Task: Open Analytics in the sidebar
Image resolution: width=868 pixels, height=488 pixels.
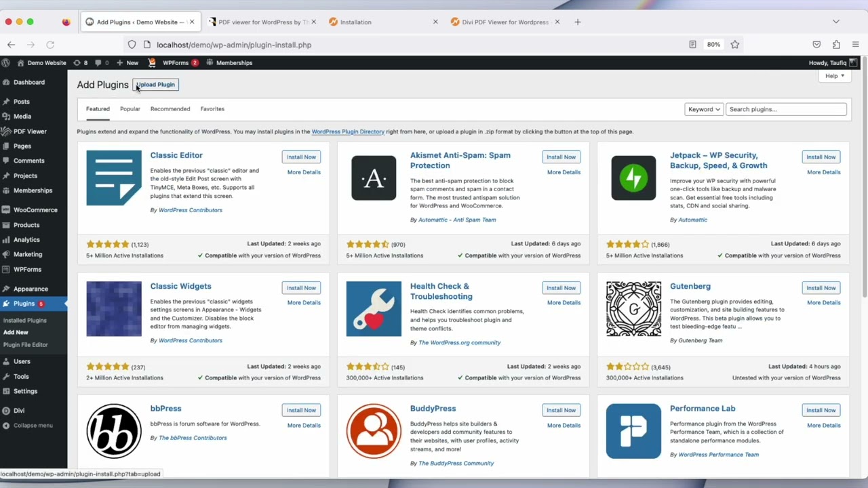Action: (x=26, y=240)
